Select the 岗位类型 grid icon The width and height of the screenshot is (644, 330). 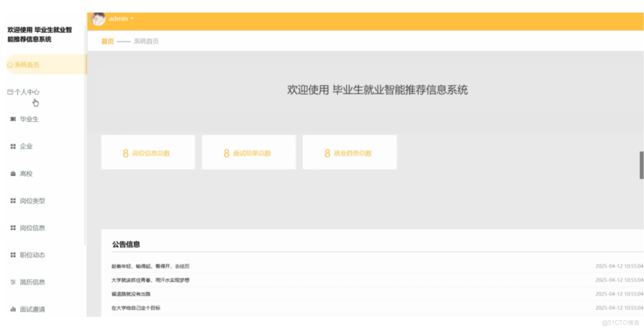[14, 201]
